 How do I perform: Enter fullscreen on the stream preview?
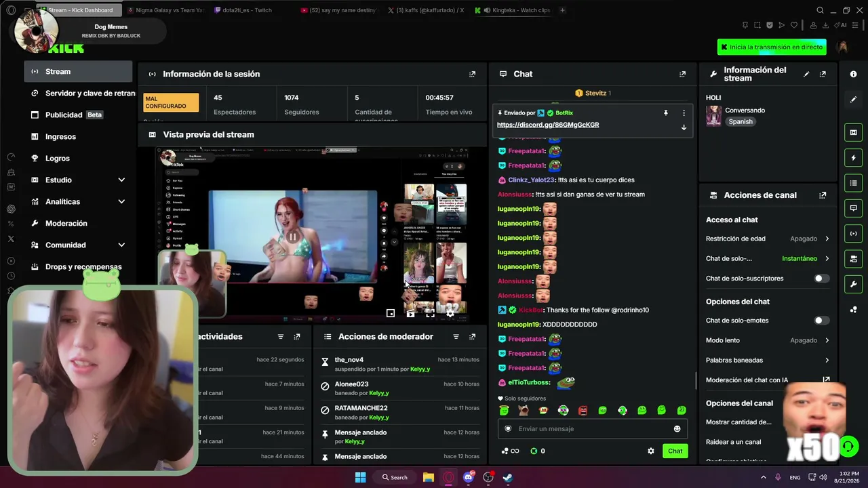[x=430, y=314]
